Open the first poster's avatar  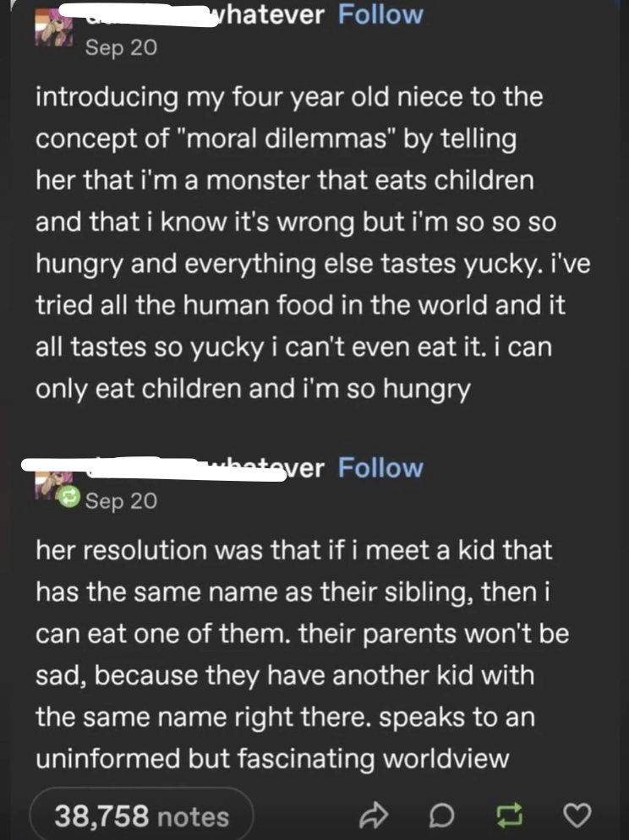(x=50, y=31)
